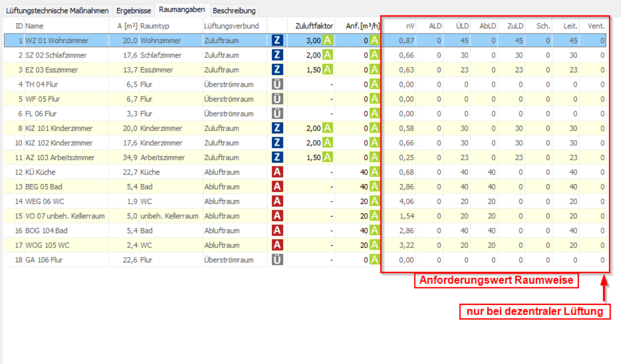Open Raumtyp cell for unbeh. Kellerraum
This screenshot has width=621, height=364.
tap(170, 216)
